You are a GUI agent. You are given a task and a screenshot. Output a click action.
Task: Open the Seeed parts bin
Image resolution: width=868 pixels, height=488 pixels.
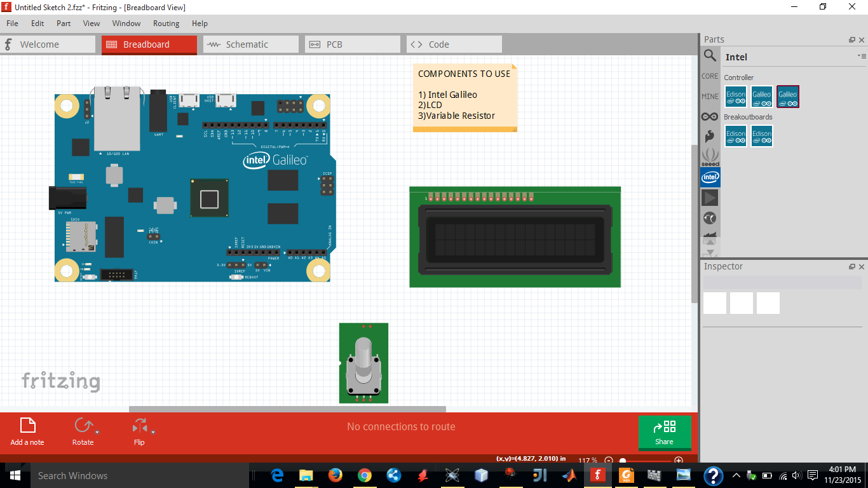[x=710, y=156]
